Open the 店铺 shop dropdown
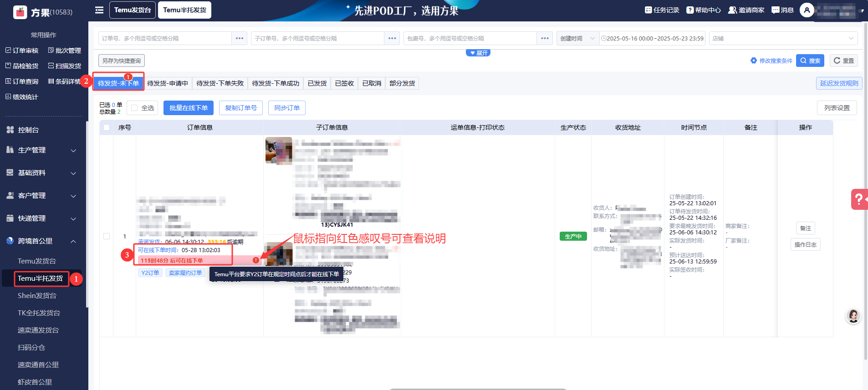 tap(783, 38)
